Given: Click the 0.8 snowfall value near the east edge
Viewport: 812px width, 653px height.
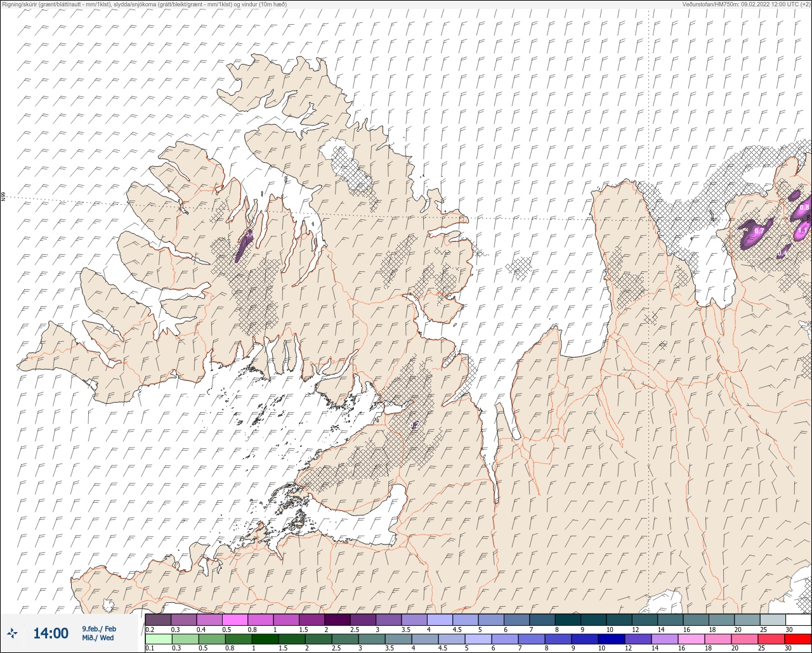Looking at the screenshot, I should (x=804, y=207).
